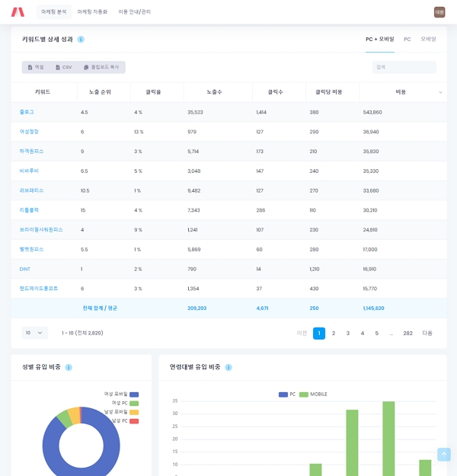Select the PC only tab
457x476 pixels.
click(x=407, y=39)
